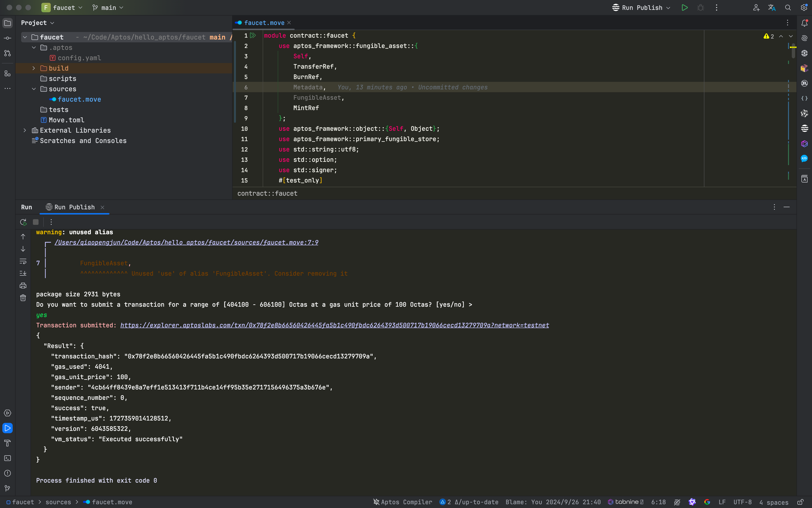Image resolution: width=812 pixels, height=508 pixels.
Task: Click the Debug bug icon in the toolbar
Action: 701,8
